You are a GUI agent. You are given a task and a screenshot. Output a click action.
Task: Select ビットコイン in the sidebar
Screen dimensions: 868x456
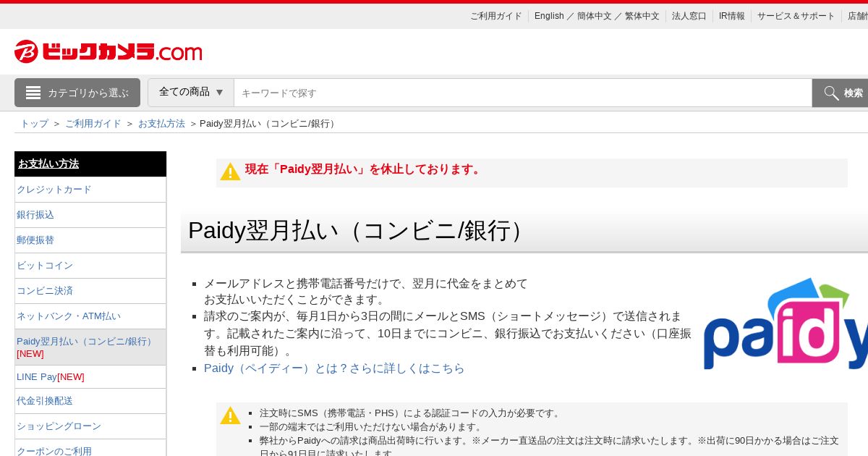pyautogui.click(x=90, y=266)
